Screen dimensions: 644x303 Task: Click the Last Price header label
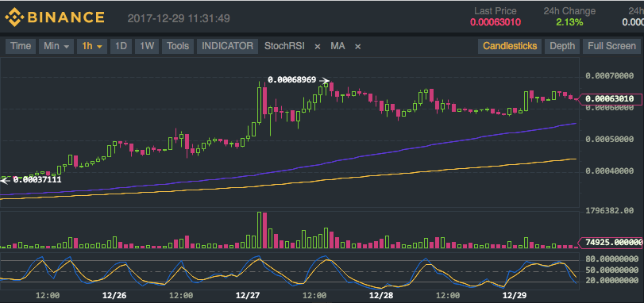click(x=496, y=11)
